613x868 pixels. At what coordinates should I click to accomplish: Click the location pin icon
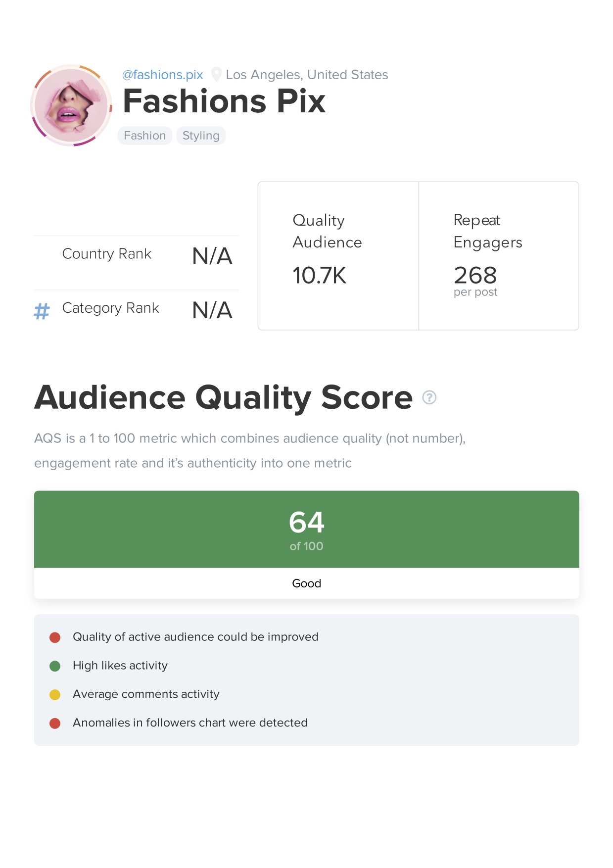(x=216, y=74)
